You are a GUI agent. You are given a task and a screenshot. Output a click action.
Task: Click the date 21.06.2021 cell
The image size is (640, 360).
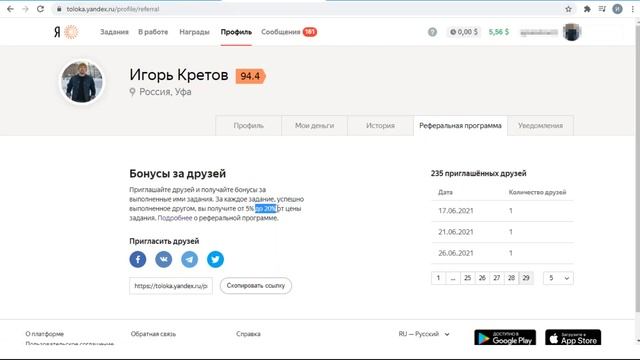point(456,232)
